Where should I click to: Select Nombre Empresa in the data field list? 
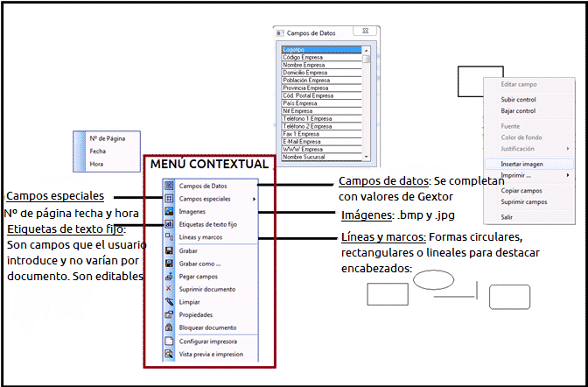pos(322,65)
